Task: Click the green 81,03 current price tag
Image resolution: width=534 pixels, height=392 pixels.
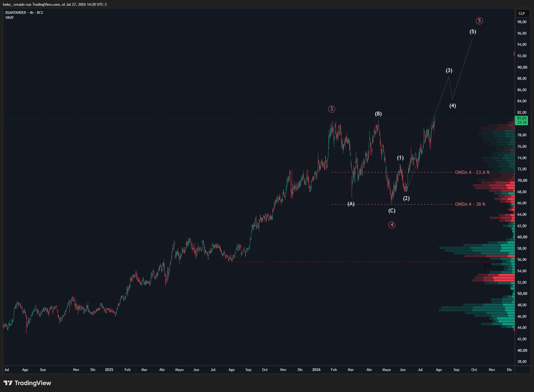Action: (521, 120)
